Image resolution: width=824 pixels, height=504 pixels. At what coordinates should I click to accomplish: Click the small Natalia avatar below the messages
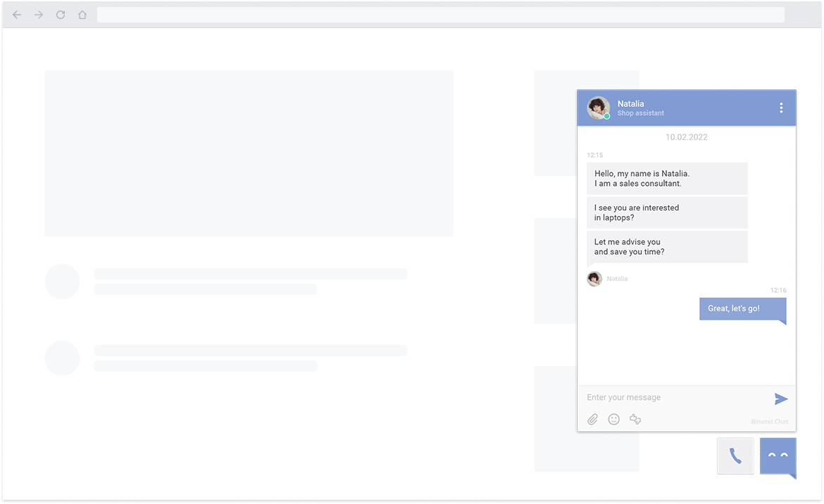[x=594, y=279]
